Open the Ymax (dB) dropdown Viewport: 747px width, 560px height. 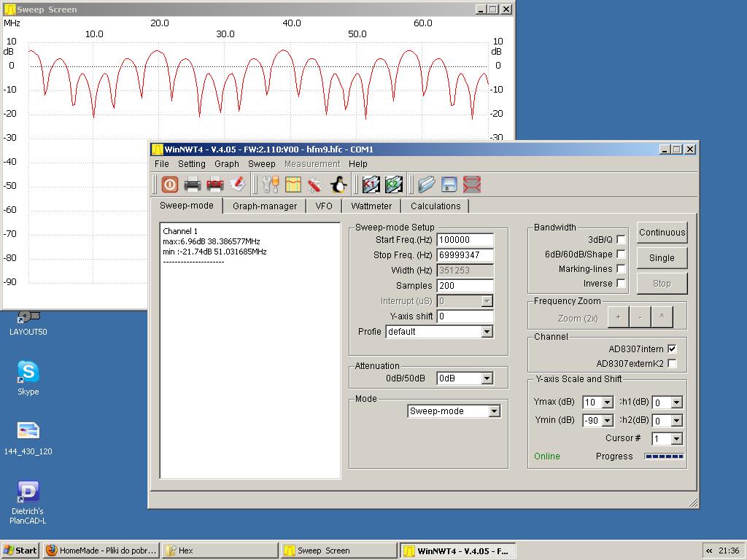coord(607,402)
